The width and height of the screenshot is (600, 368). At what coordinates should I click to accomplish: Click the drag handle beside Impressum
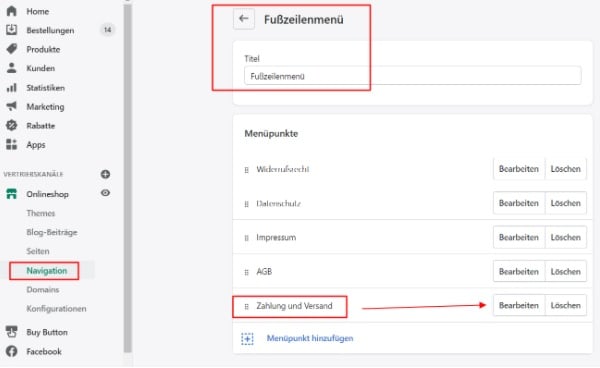click(x=246, y=238)
